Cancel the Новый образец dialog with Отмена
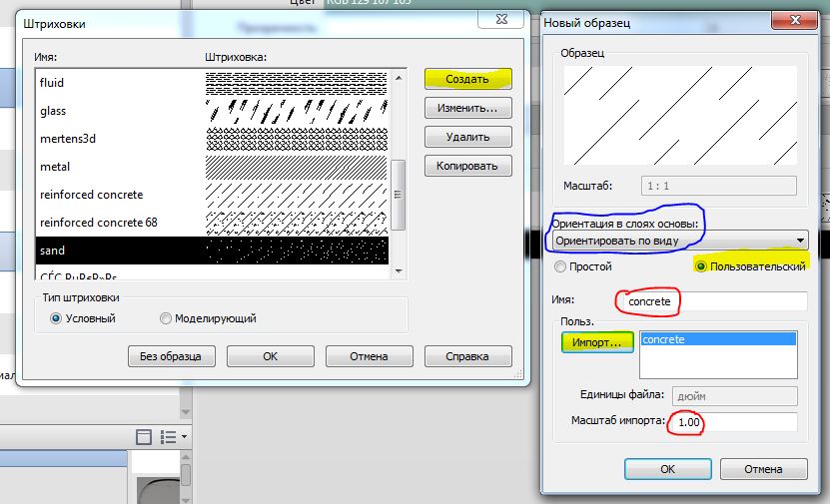The image size is (830, 504). coord(763,469)
